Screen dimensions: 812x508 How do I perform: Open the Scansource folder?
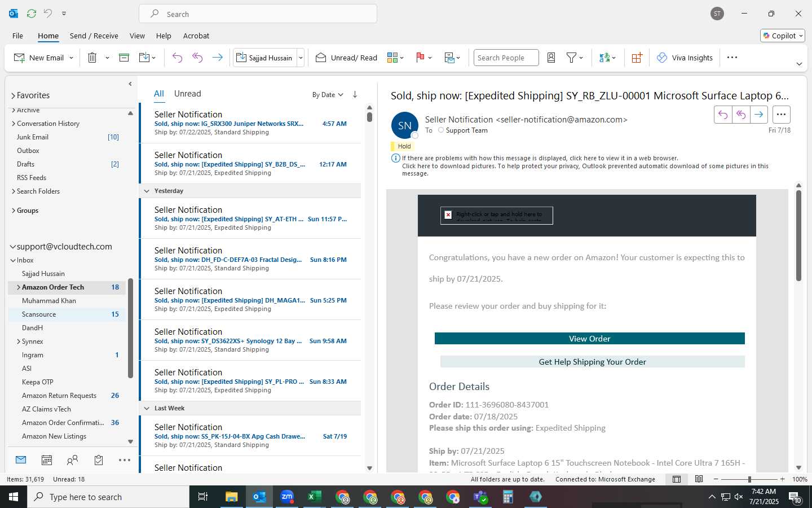[67, 314]
